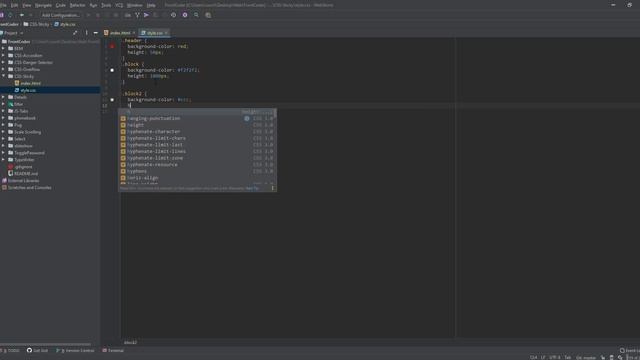Image resolution: width=640 pixels, height=360 pixels.
Task: Open the Code menu
Action: [60, 5]
